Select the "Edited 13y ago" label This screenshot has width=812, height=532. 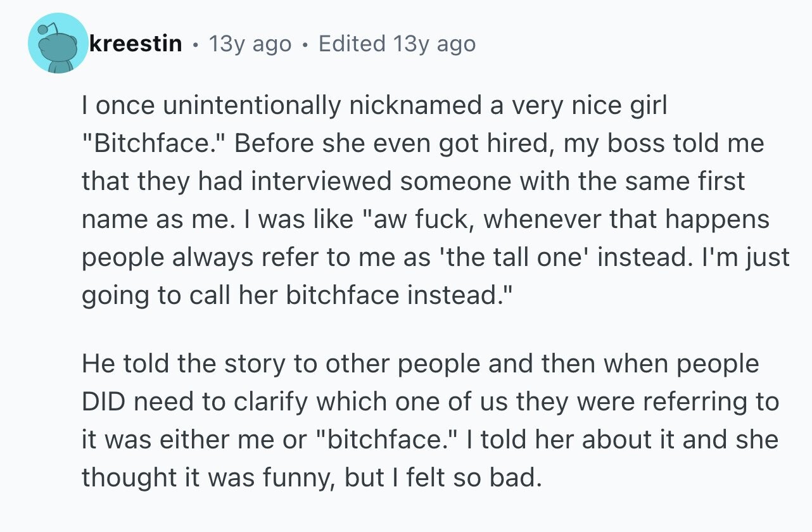pyautogui.click(x=397, y=44)
